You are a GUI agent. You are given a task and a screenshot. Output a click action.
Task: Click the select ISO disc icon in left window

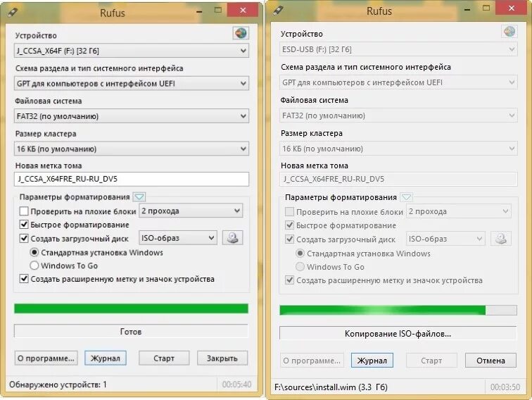click(x=232, y=238)
